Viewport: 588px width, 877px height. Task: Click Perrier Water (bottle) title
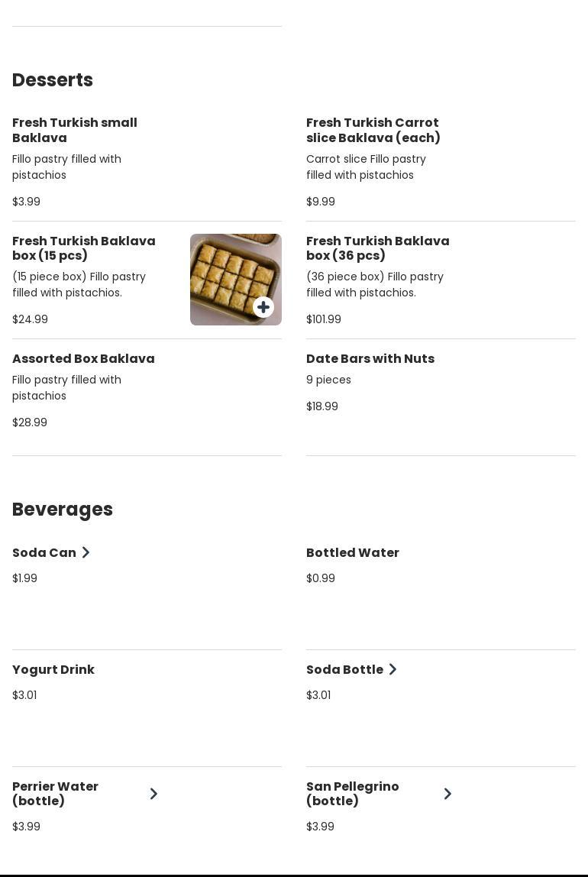tap(55, 793)
